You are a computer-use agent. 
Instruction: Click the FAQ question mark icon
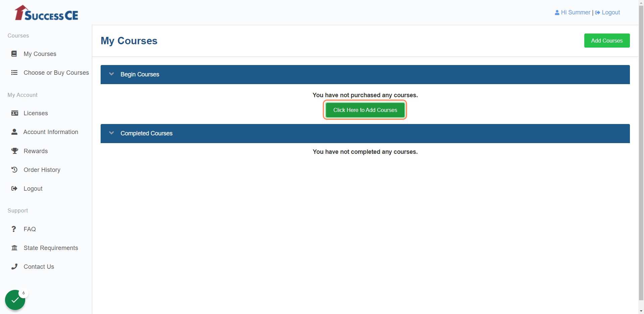[14, 229]
